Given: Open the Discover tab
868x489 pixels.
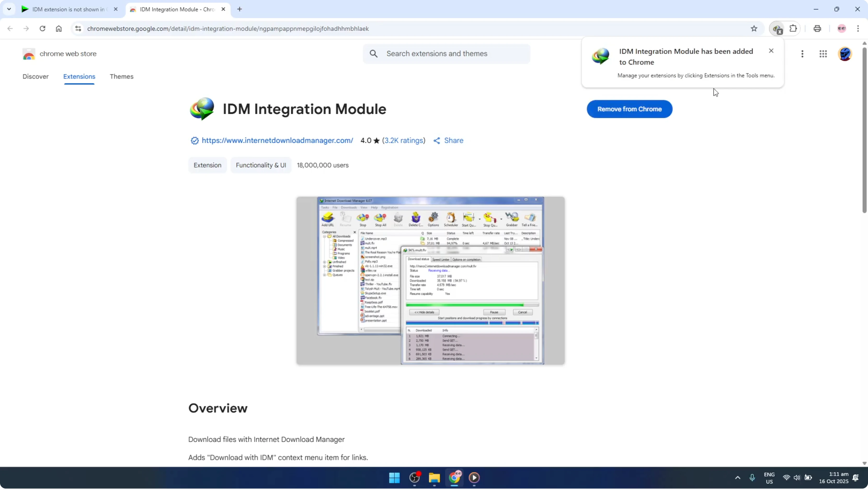Looking at the screenshot, I should click(36, 76).
